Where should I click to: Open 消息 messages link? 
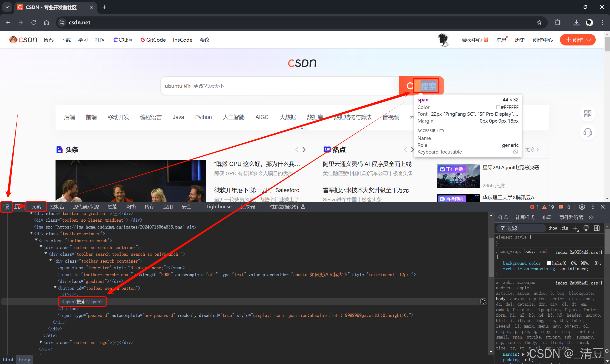pyautogui.click(x=501, y=40)
